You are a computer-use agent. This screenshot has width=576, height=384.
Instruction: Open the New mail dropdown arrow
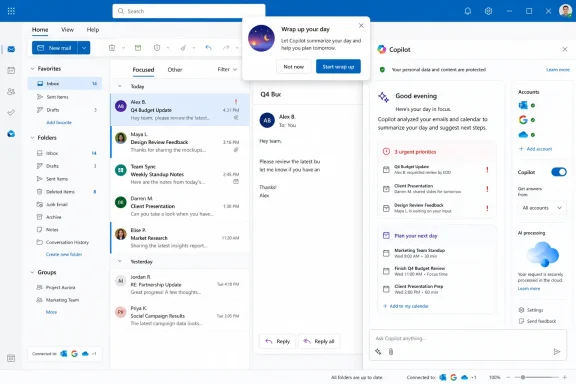pyautogui.click(x=84, y=48)
